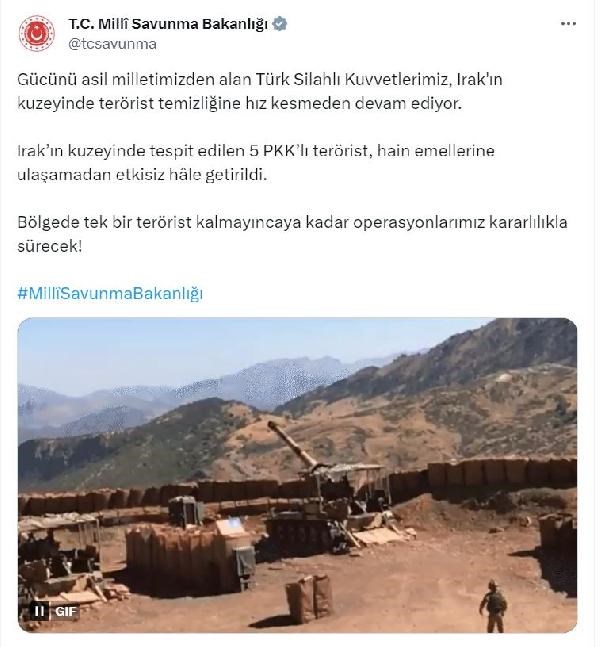This screenshot has height=647, width=600.
Task: Open the tweet's first paragraph starting with Gücünü
Action: [x=260, y=91]
